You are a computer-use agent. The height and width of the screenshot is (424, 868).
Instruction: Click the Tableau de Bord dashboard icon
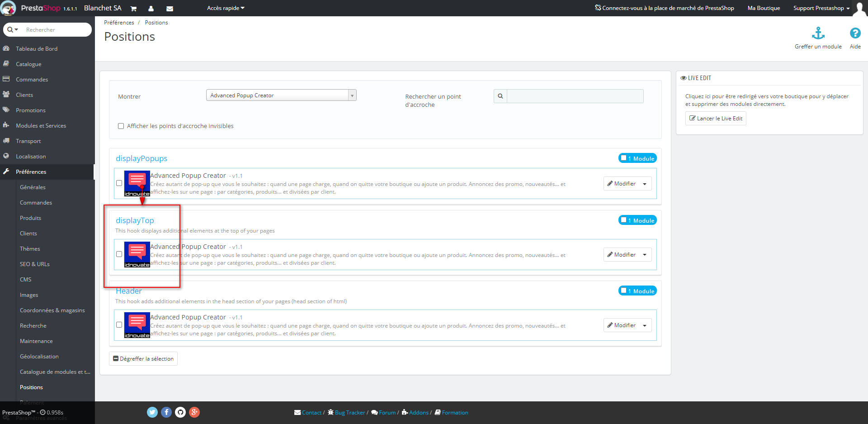point(6,48)
